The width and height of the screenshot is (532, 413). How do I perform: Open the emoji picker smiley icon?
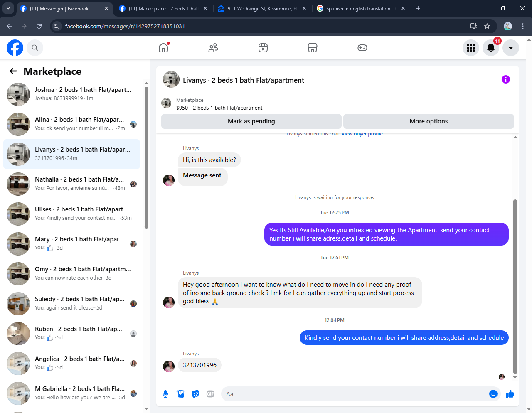pyautogui.click(x=493, y=394)
